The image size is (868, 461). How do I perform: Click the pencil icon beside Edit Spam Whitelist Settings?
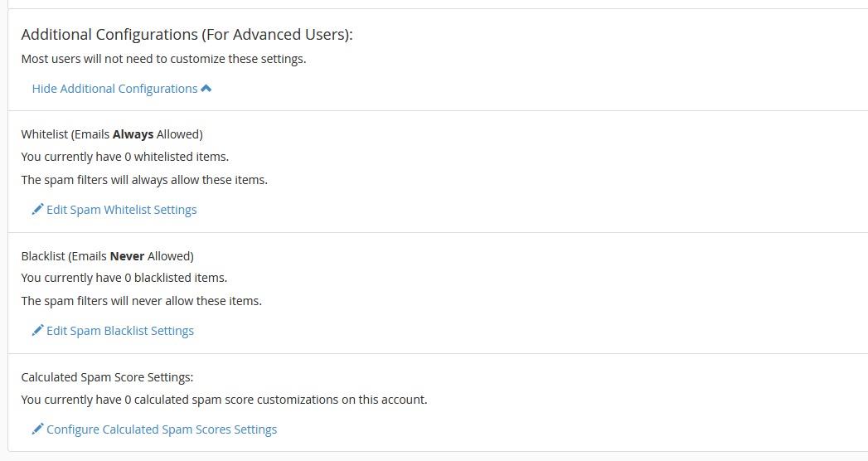tap(37, 209)
